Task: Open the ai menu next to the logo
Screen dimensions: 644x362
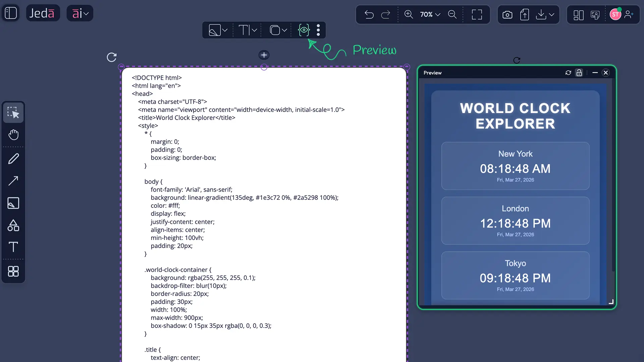Action: click(79, 13)
